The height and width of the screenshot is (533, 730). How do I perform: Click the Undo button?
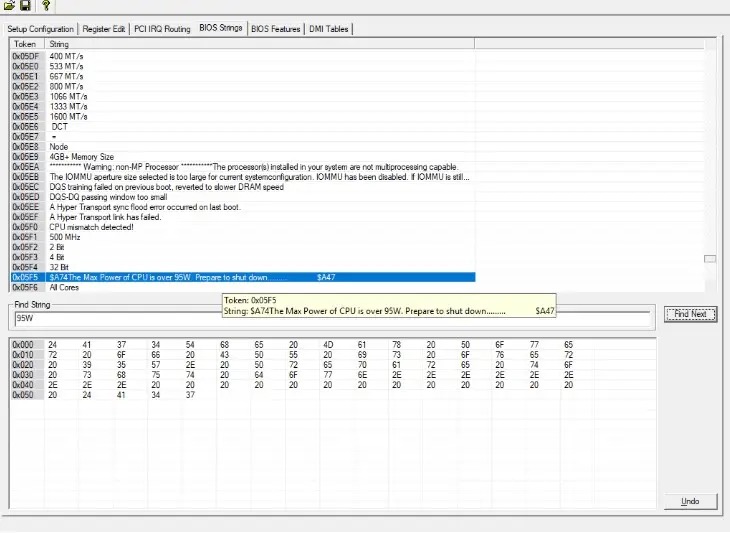[x=690, y=501]
